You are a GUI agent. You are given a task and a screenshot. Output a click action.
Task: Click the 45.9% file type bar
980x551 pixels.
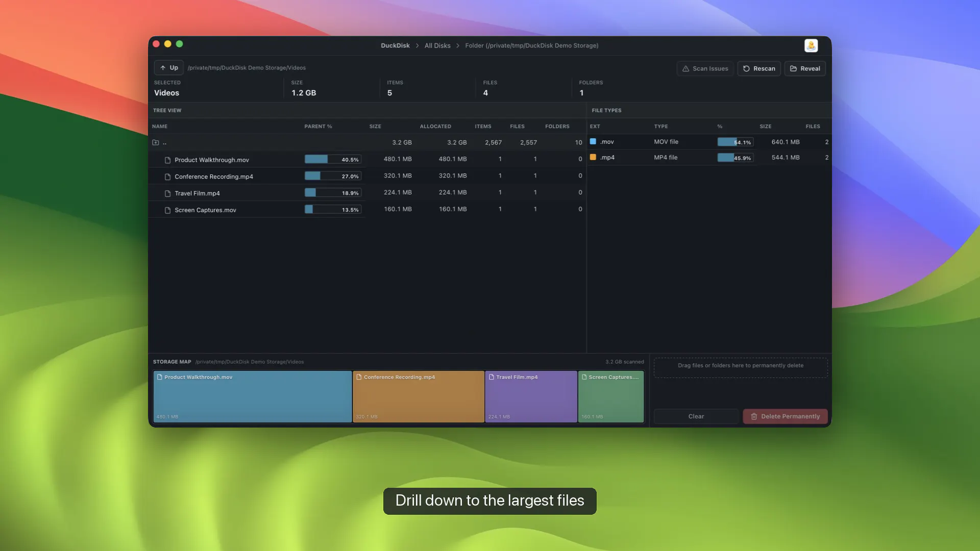click(736, 158)
